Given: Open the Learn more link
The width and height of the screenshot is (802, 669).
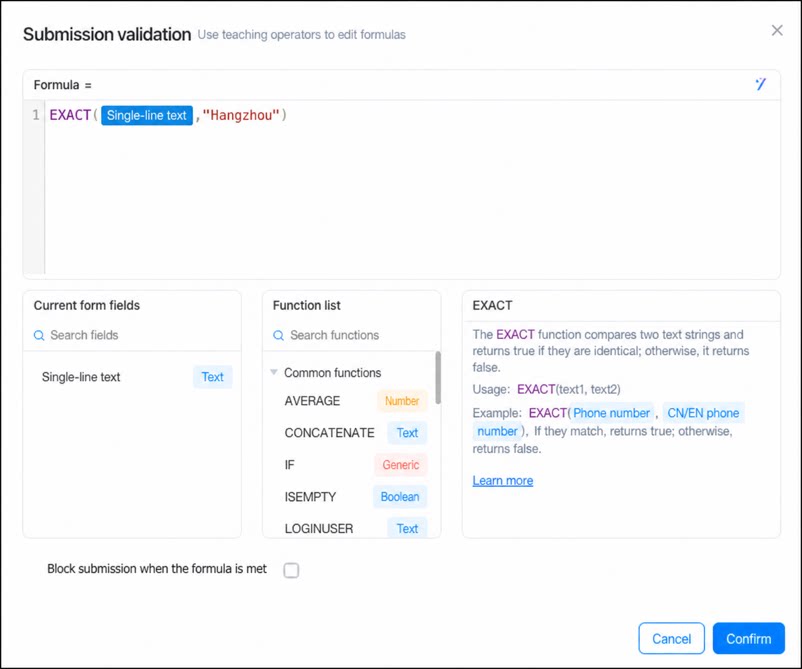Looking at the screenshot, I should (x=503, y=481).
